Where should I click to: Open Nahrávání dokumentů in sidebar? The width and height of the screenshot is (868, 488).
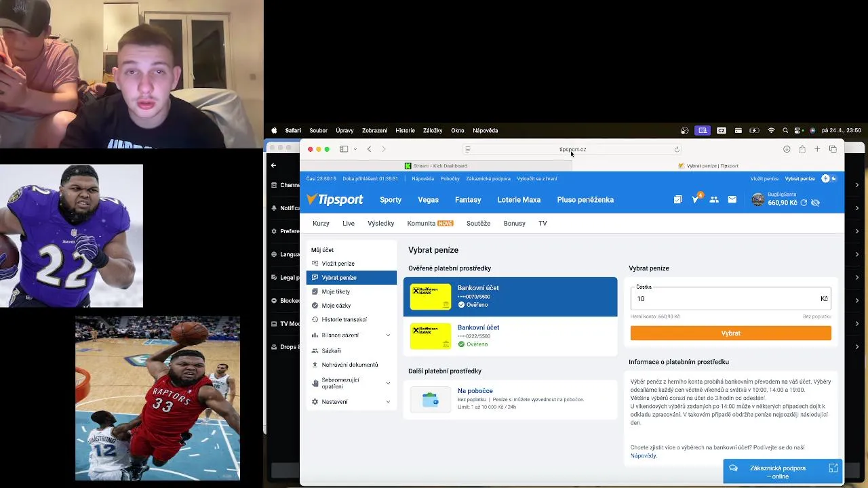point(351,365)
